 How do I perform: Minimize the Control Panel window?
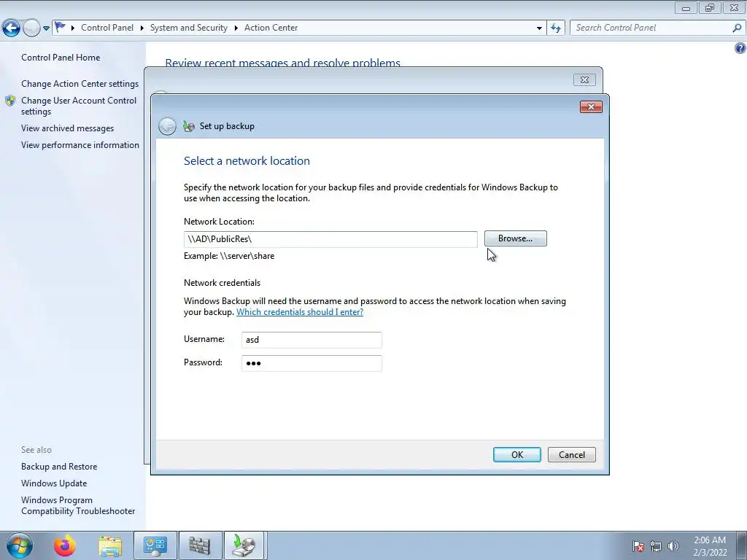[x=686, y=7]
